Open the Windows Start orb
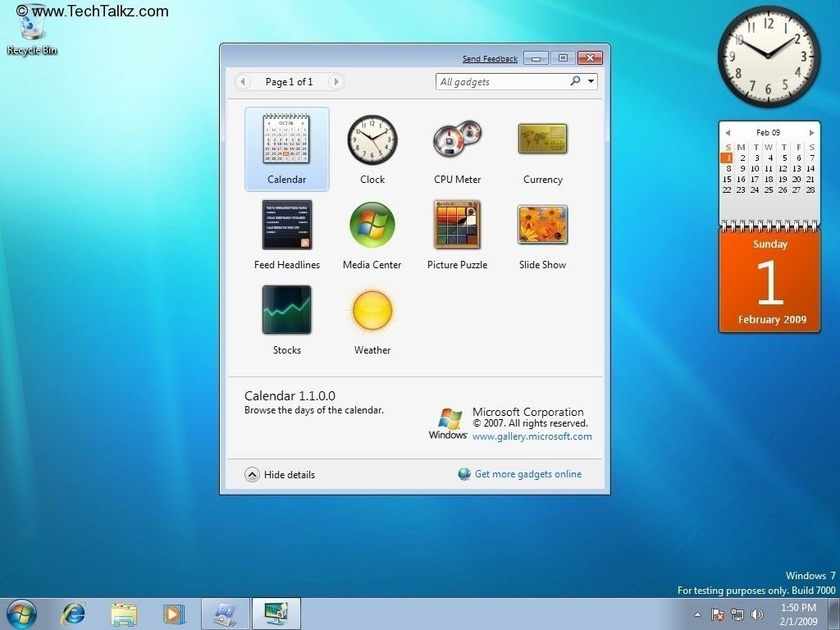The image size is (840, 630). (22, 614)
